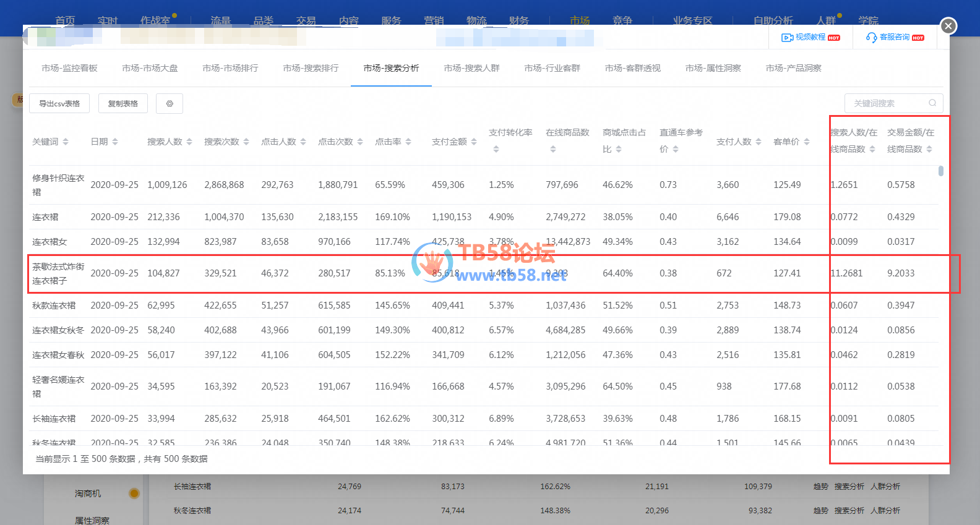Open 视频教程 link

(x=810, y=38)
